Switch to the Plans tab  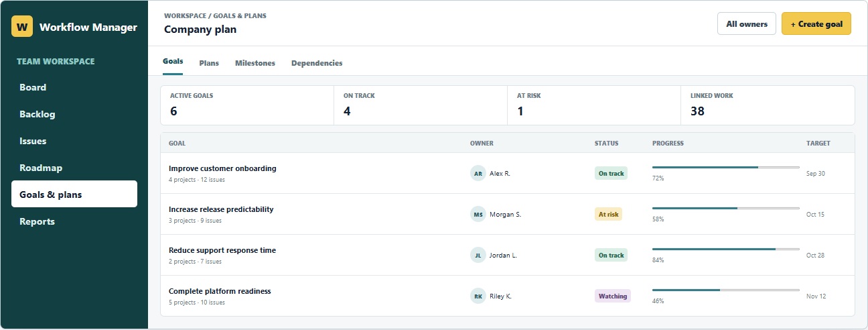point(209,63)
